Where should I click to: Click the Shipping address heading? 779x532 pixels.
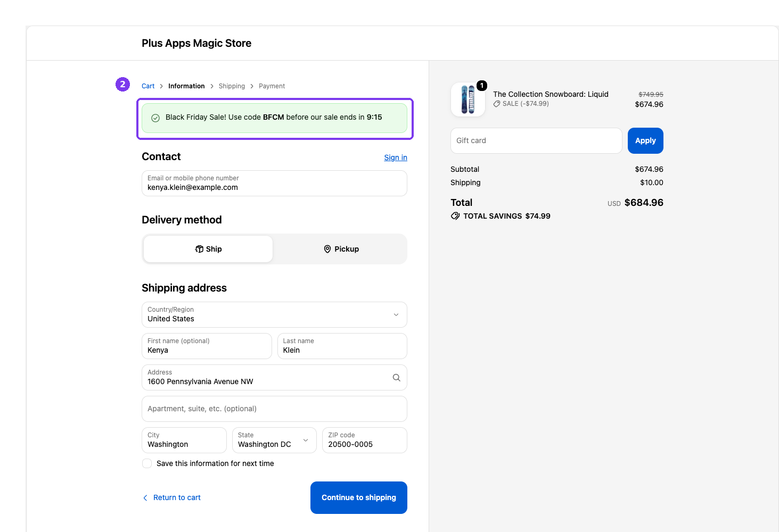(184, 288)
